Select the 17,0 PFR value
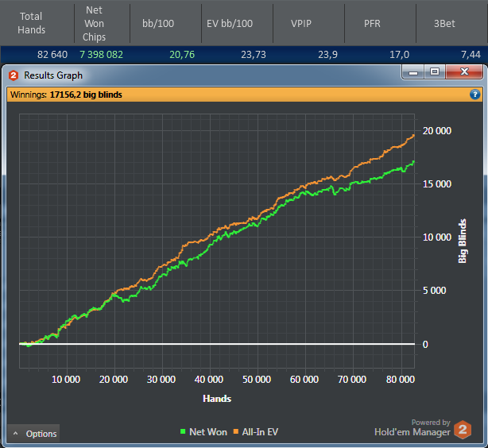Image resolution: width=488 pixels, height=448 pixels. (399, 55)
